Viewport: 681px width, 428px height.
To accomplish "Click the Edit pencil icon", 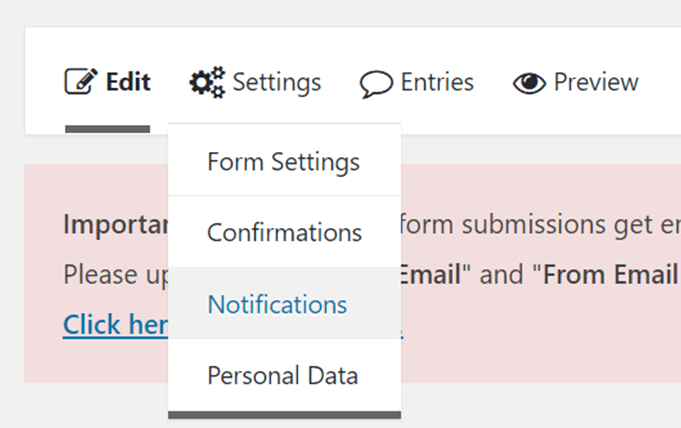I will pos(81,81).
